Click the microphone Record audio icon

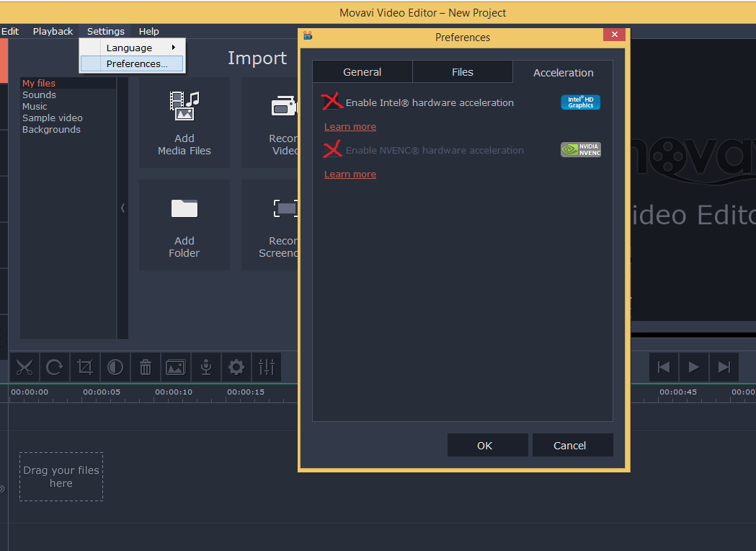pos(206,368)
